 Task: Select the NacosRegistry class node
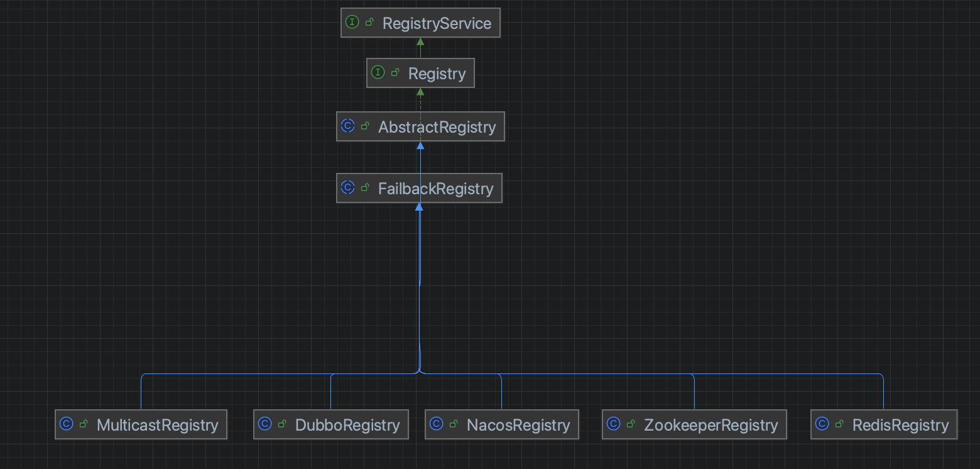coord(502,424)
